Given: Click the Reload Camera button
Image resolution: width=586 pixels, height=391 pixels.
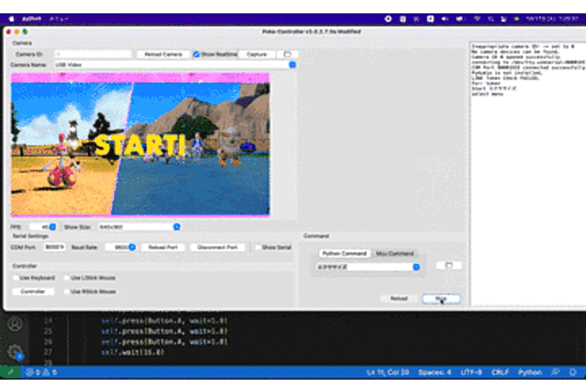Looking at the screenshot, I should [x=163, y=55].
